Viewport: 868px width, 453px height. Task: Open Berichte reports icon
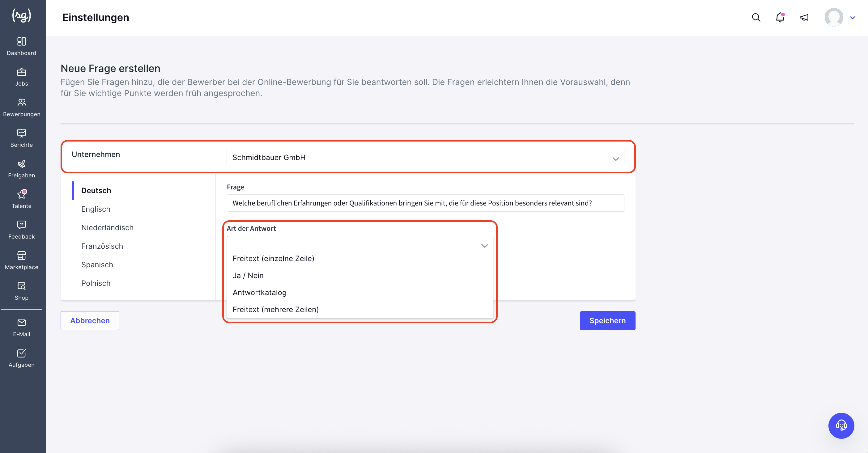click(22, 133)
